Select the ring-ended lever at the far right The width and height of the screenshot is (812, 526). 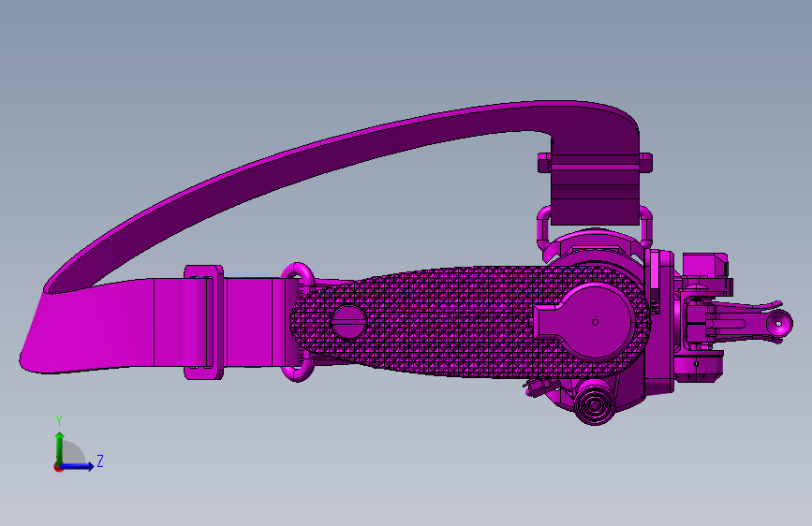[x=751, y=324]
